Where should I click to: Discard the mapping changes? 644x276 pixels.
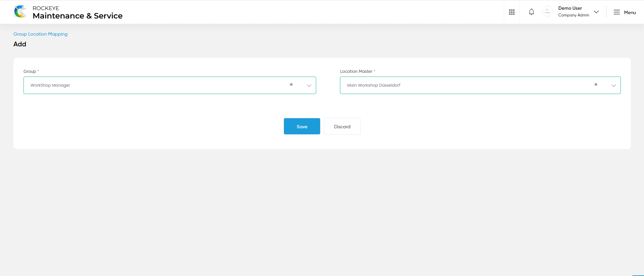(342, 126)
